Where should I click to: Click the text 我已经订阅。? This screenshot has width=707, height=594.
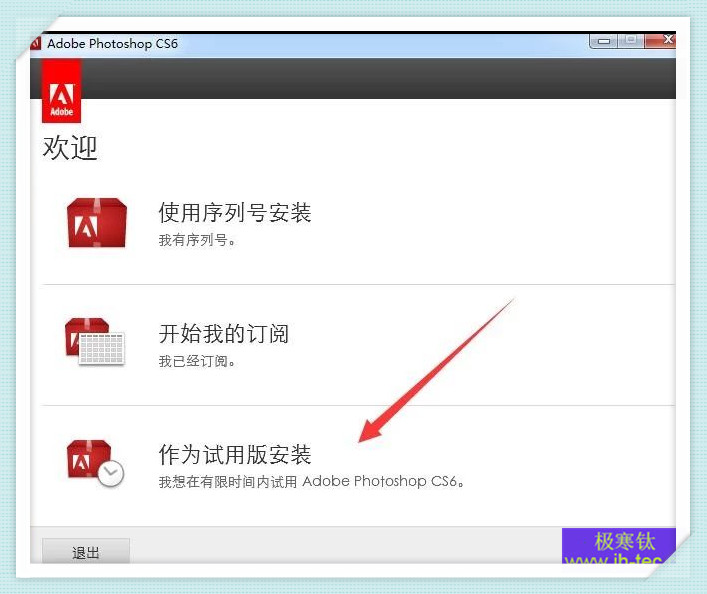click(x=197, y=361)
